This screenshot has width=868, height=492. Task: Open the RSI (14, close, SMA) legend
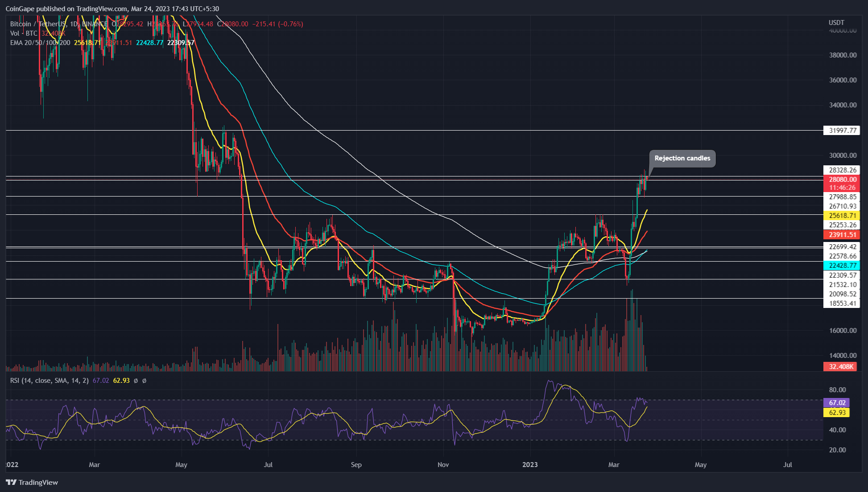point(49,381)
